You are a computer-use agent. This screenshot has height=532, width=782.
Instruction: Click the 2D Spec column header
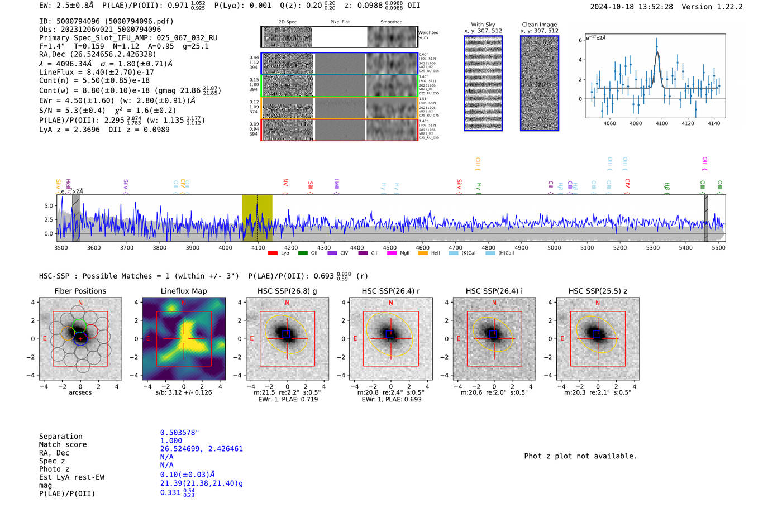(x=288, y=22)
